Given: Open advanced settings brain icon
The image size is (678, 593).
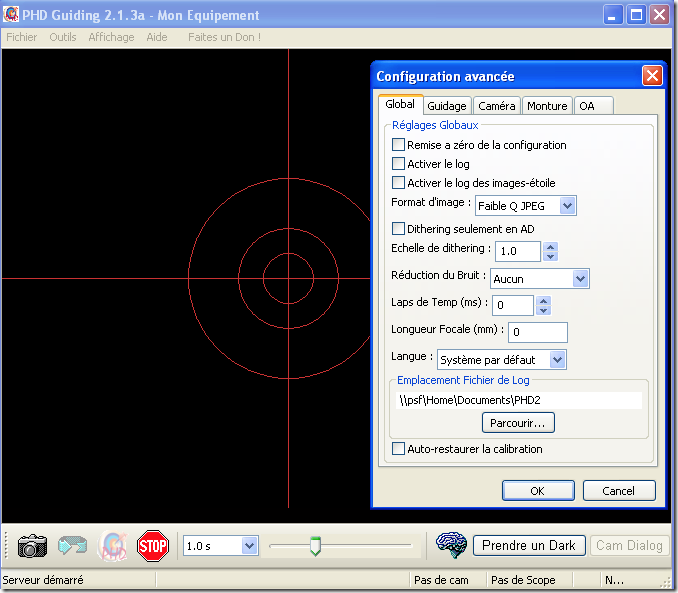Looking at the screenshot, I should click(451, 545).
